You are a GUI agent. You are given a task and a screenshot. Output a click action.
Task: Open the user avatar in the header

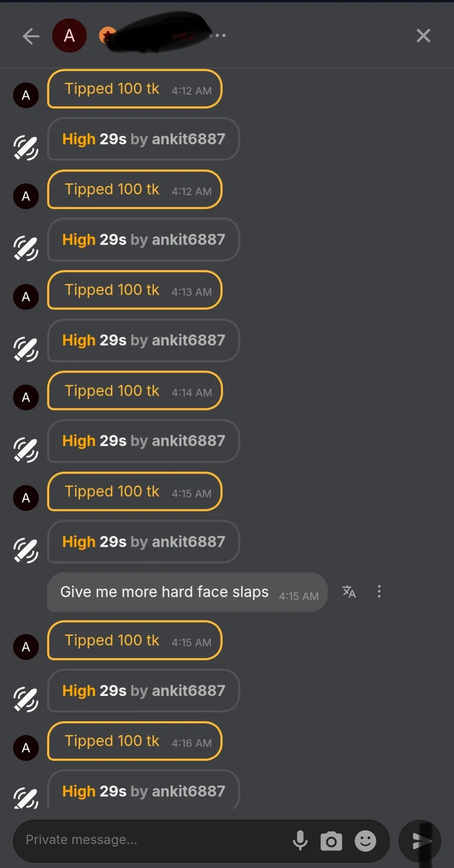(69, 36)
